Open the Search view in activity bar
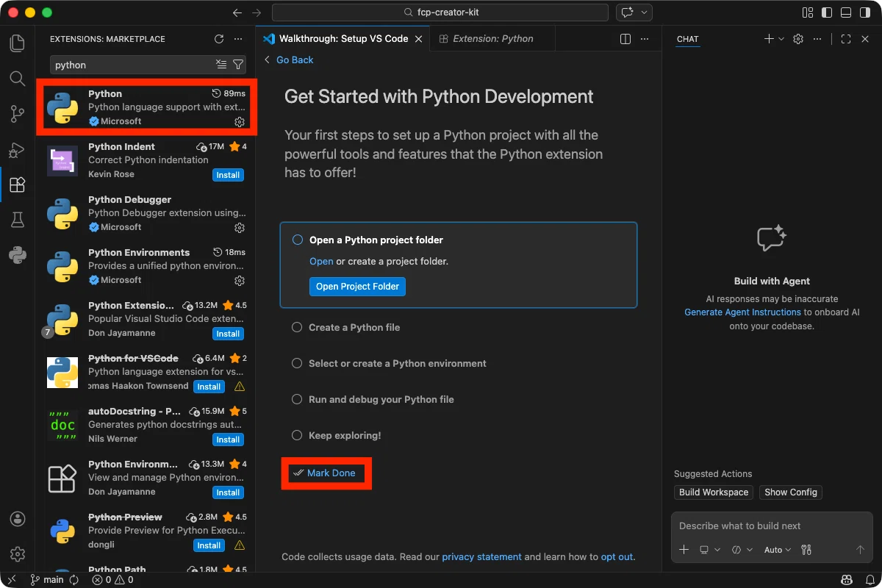This screenshot has height=588, width=882. [x=18, y=78]
